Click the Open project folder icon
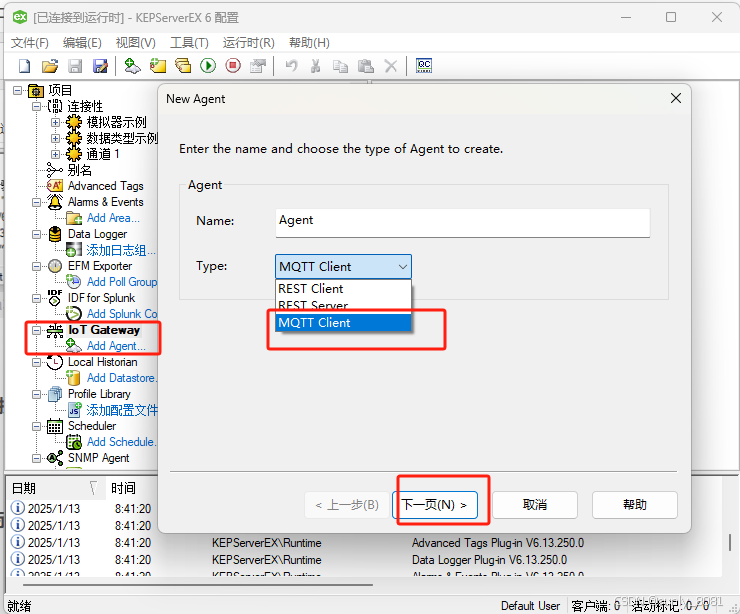The image size is (740, 614). (x=50, y=66)
